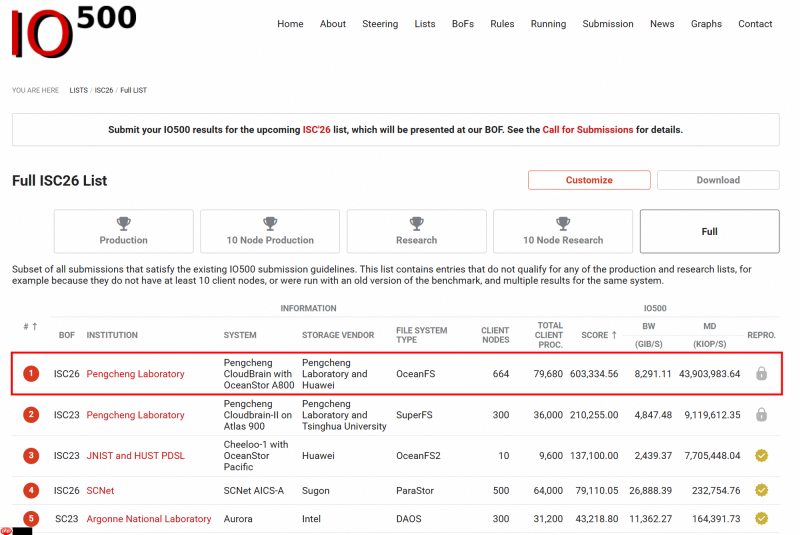Image resolution: width=800 pixels, height=535 pixels.
Task: Follow the ISC'26 link in the banner
Action: click(316, 130)
